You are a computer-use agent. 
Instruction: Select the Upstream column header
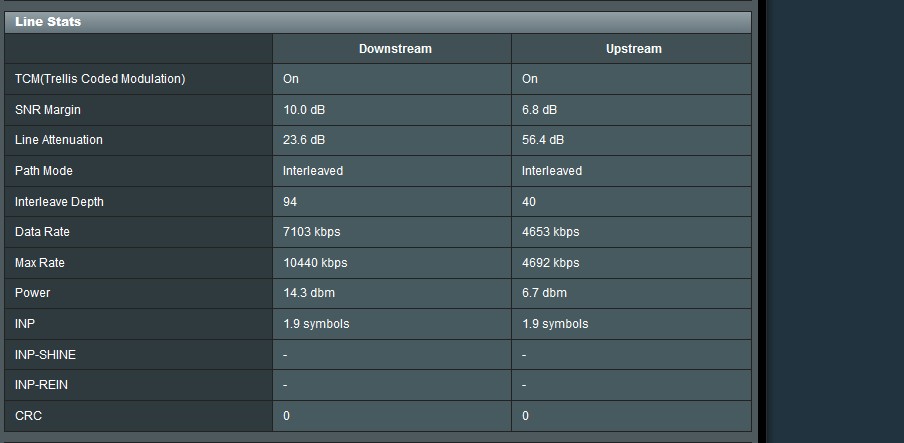coord(634,49)
